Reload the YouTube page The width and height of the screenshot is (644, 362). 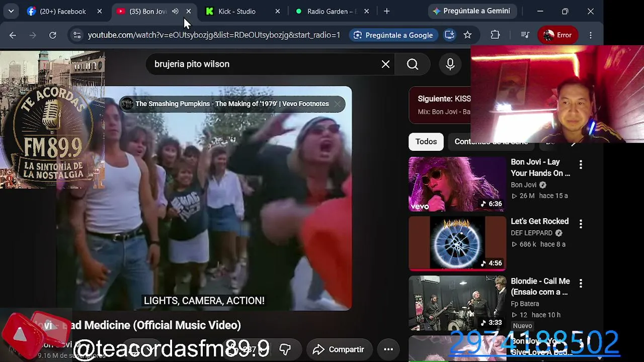pos(53,35)
